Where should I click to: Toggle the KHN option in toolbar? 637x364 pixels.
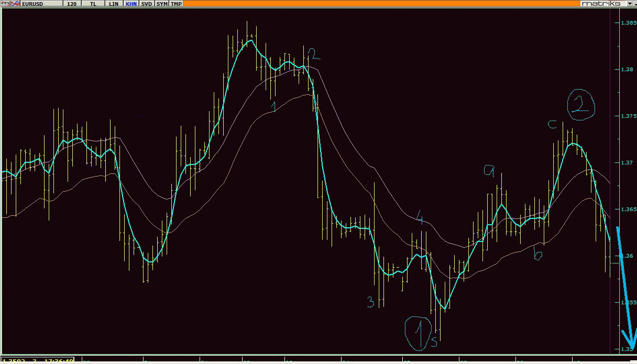pyautogui.click(x=131, y=4)
